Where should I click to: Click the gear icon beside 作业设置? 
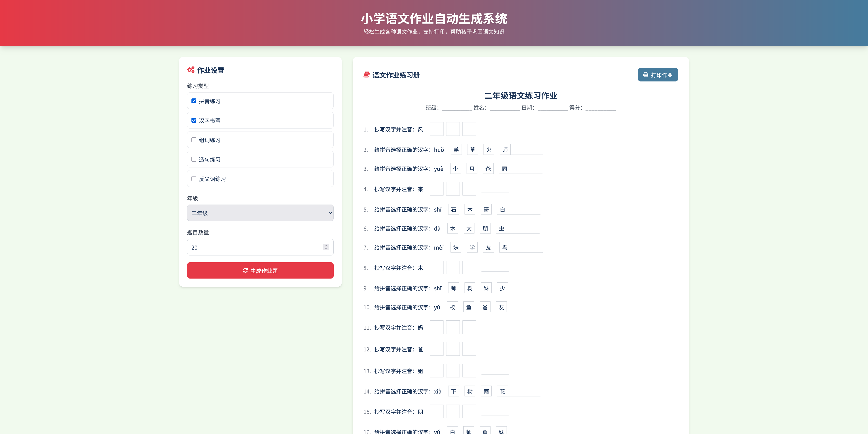coord(191,70)
